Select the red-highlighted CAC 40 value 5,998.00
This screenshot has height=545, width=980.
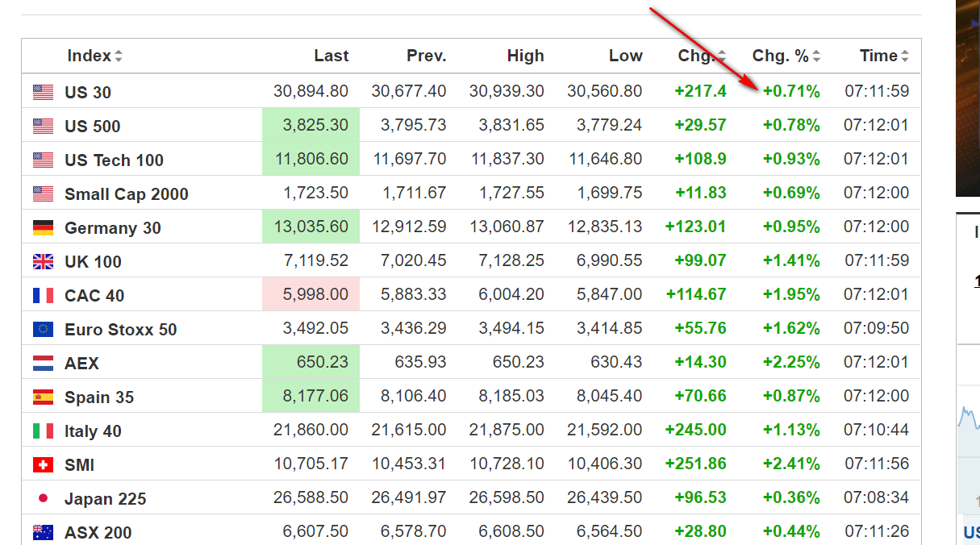click(x=311, y=294)
